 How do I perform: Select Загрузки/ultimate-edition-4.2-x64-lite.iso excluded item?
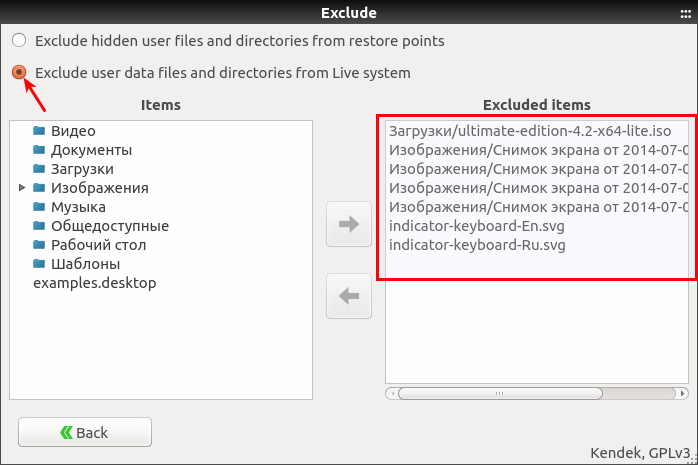pyautogui.click(x=537, y=131)
